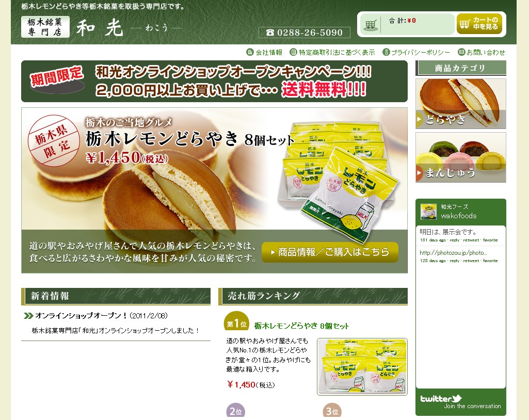Click the shopping cart icon beside 合計

[371, 25]
